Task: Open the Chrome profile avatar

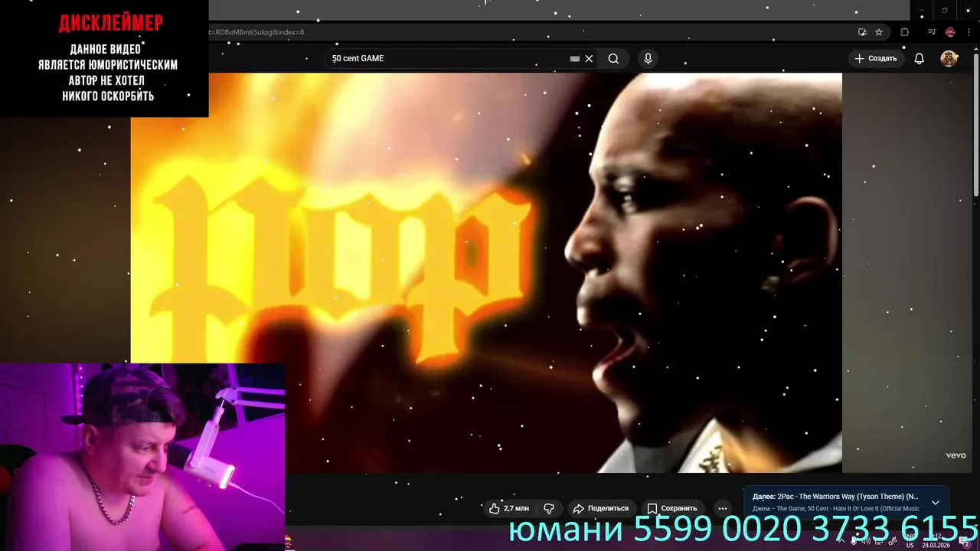Action: coord(950,32)
